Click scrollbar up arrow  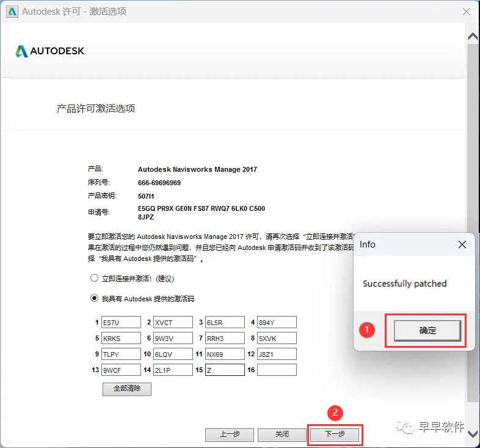(473, 37)
